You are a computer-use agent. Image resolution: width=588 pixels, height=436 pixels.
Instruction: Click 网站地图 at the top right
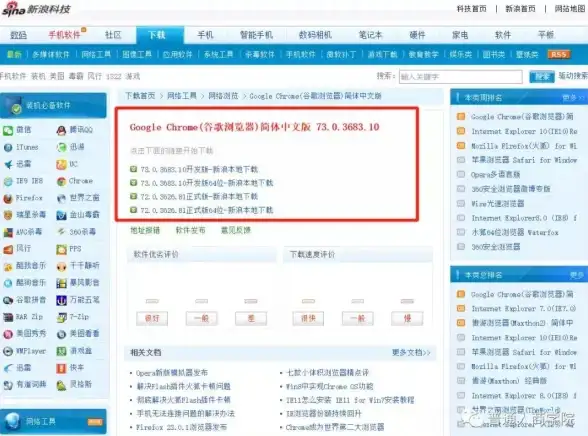point(570,9)
